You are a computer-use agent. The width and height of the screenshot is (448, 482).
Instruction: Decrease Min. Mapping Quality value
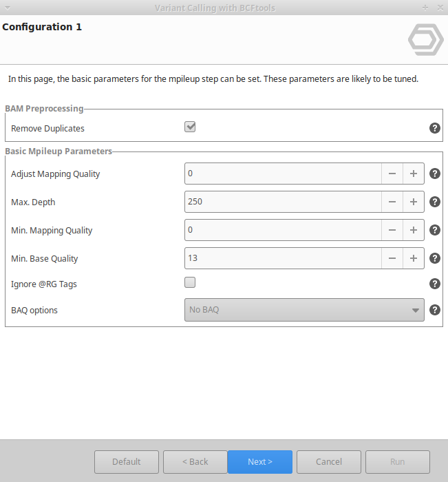coord(392,230)
